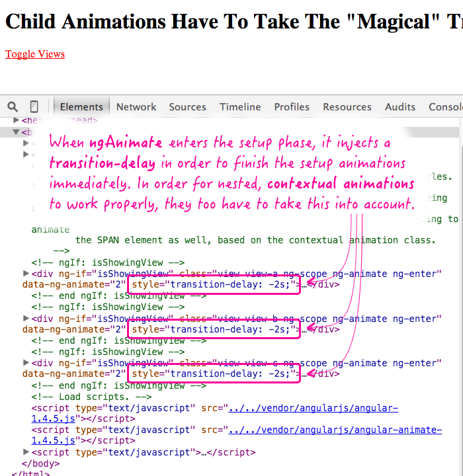Open the Sources tab
This screenshot has height=476, width=463.
(x=187, y=106)
